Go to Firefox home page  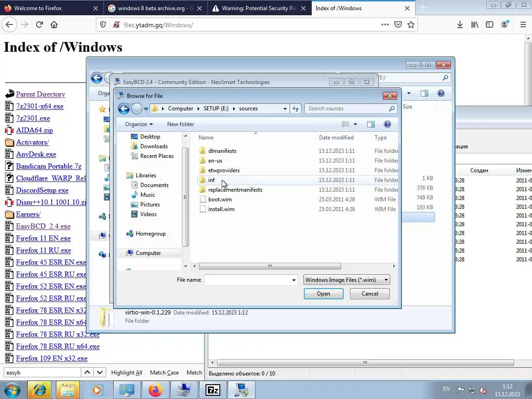click(x=54, y=25)
